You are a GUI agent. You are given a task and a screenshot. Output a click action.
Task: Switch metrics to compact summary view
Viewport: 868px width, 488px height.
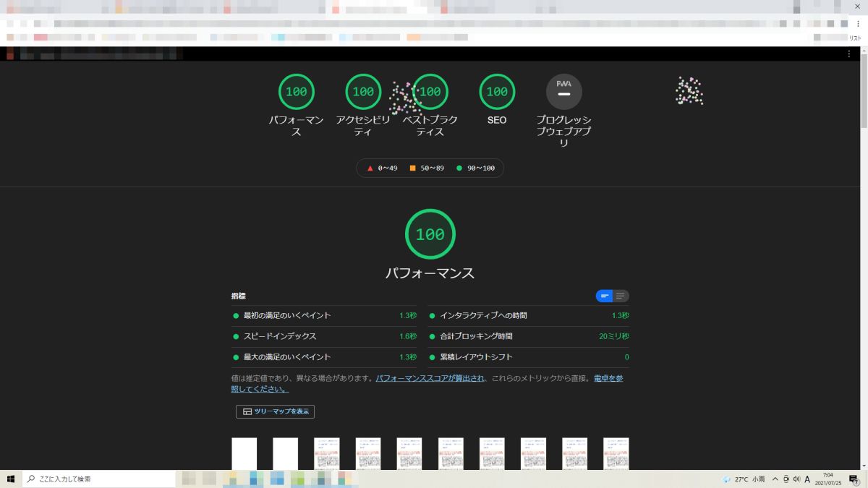tap(605, 296)
